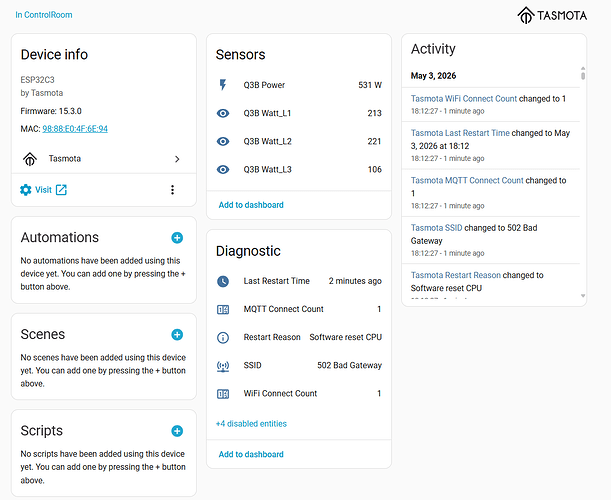The image size is (611, 500).
Task: Open Tasmota Restart Reason activity link
Action: point(456,275)
